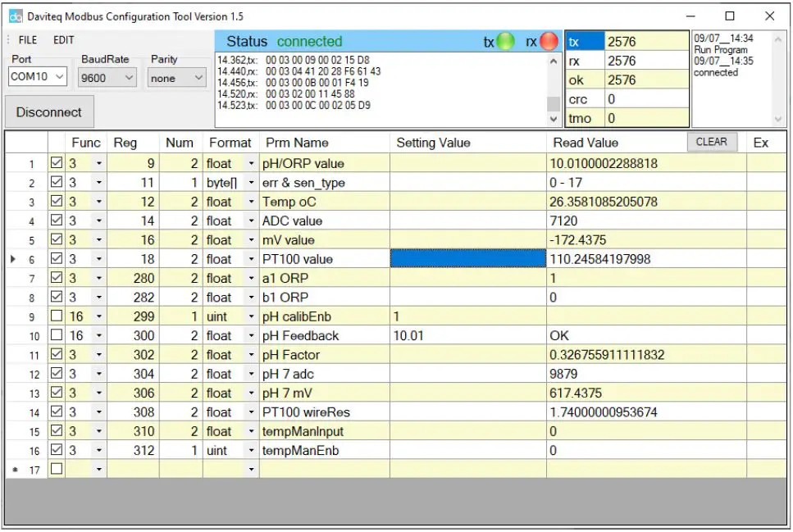Click the row 6 current-row arrow marker
The width and height of the screenshot is (793, 532).
12,259
